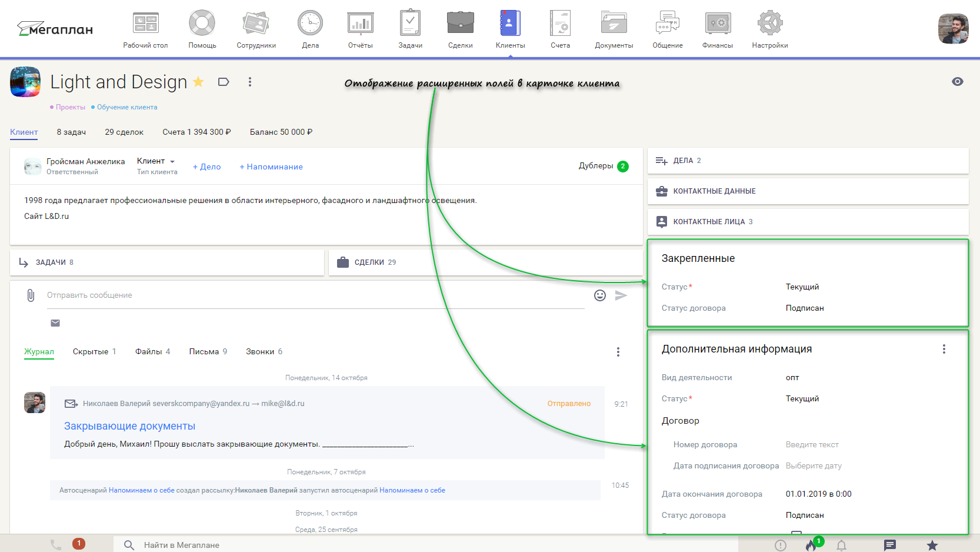Toggle the eye visibility icon
Viewport: 980px width, 552px height.
(x=958, y=82)
